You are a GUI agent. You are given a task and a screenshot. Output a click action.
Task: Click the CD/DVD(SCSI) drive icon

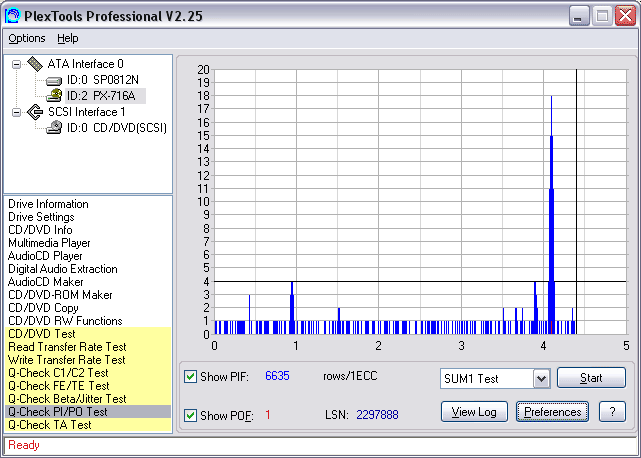[54, 128]
